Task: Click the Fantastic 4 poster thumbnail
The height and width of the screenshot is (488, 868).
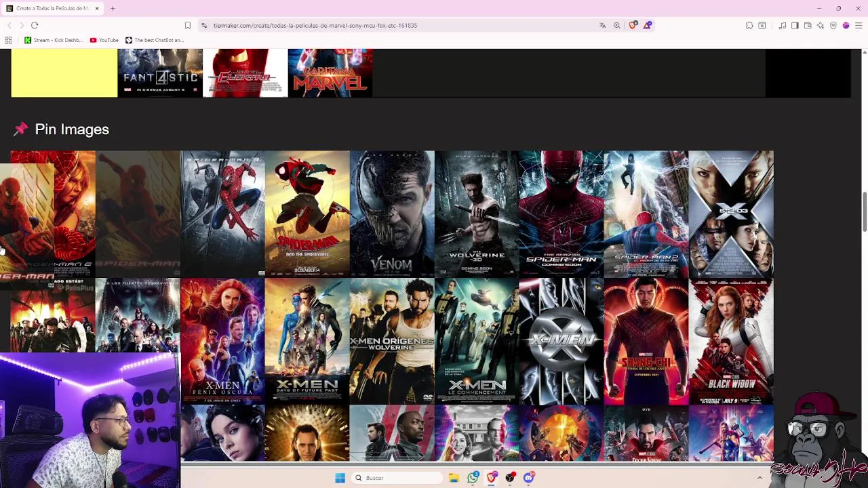Action: pyautogui.click(x=160, y=73)
